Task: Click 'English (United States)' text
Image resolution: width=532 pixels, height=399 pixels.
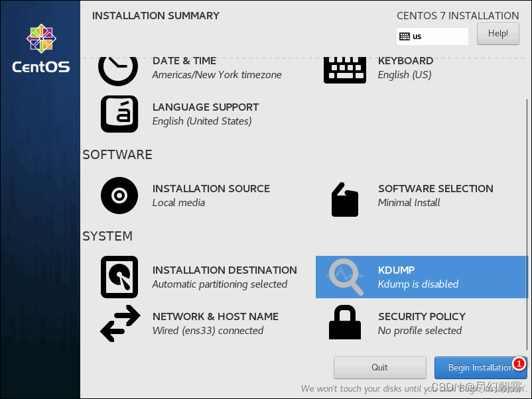Action: click(202, 121)
